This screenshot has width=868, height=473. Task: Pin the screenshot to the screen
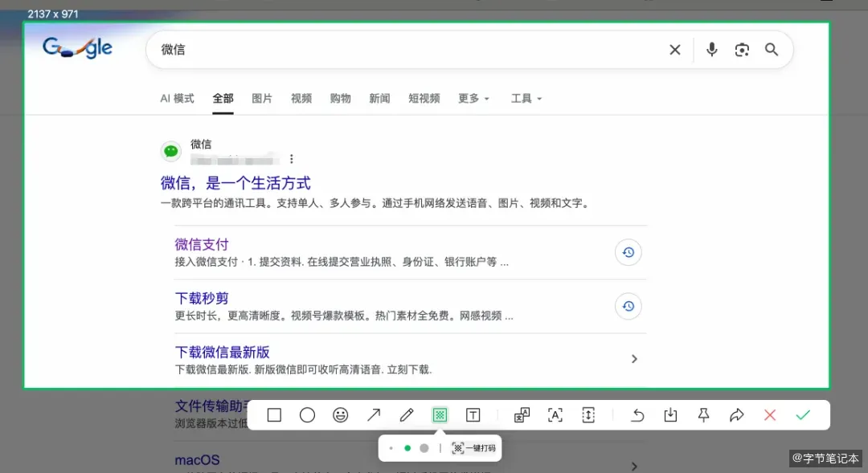(x=703, y=415)
